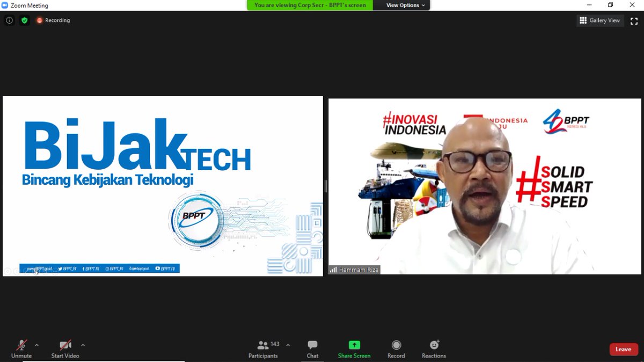
Task: Click the YouTube BPPT RI label on slide
Action: 165,269
